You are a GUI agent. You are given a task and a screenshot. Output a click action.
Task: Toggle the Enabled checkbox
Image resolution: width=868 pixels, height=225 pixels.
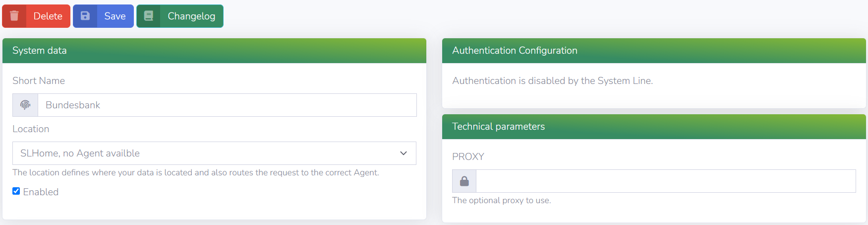16,191
